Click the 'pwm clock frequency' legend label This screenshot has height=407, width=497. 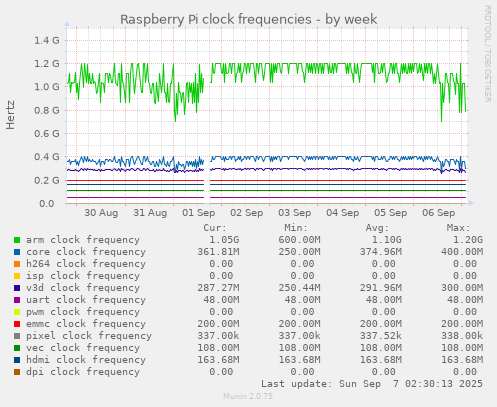pyautogui.click(x=83, y=312)
